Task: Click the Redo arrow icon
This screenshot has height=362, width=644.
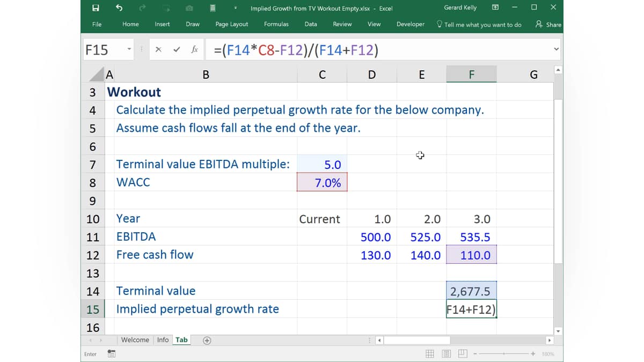Action: [142, 8]
